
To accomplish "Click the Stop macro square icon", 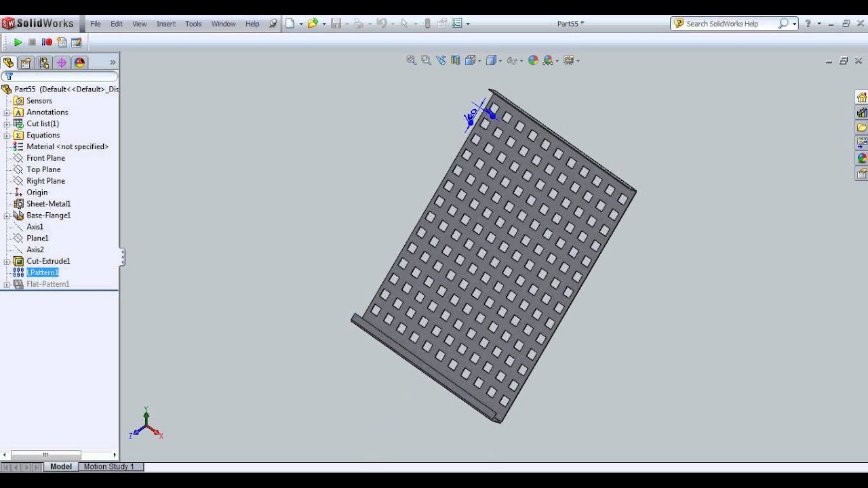I will pos(32,42).
